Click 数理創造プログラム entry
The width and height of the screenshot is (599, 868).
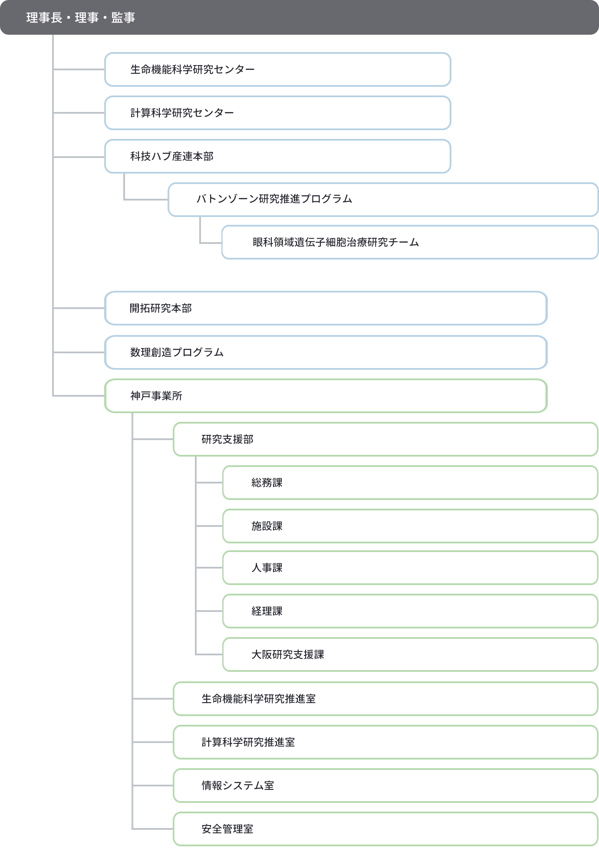(326, 352)
